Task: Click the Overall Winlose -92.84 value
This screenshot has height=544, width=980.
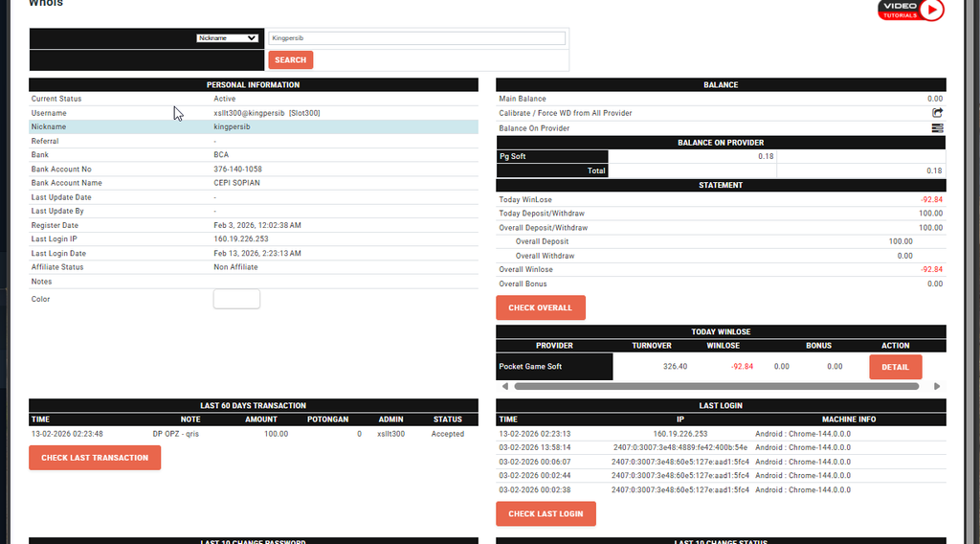Action: pyautogui.click(x=931, y=269)
